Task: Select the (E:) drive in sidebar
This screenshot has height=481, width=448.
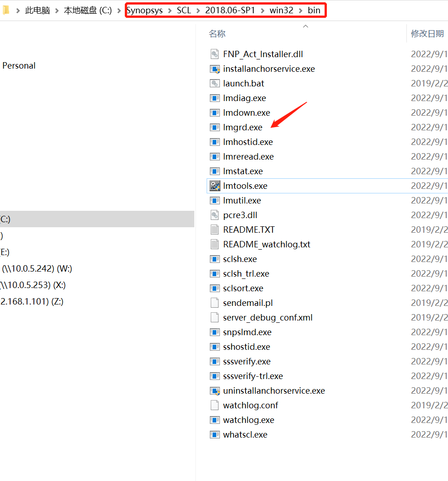Action: pos(5,252)
